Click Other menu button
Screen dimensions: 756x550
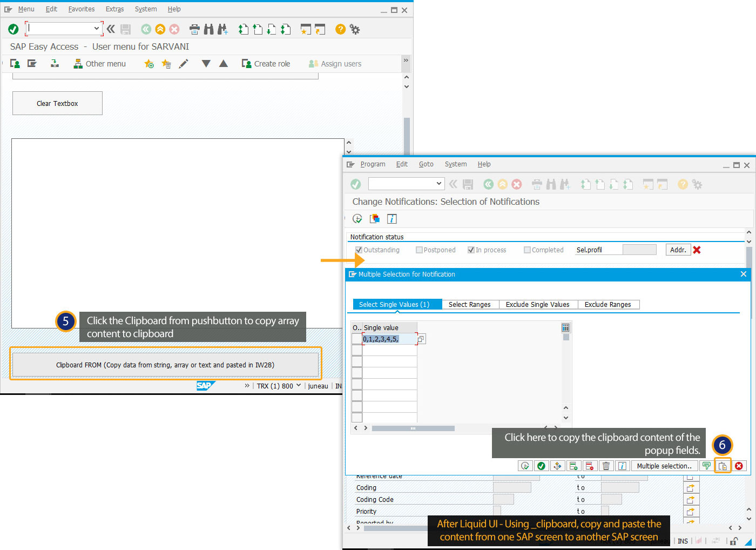tap(99, 64)
